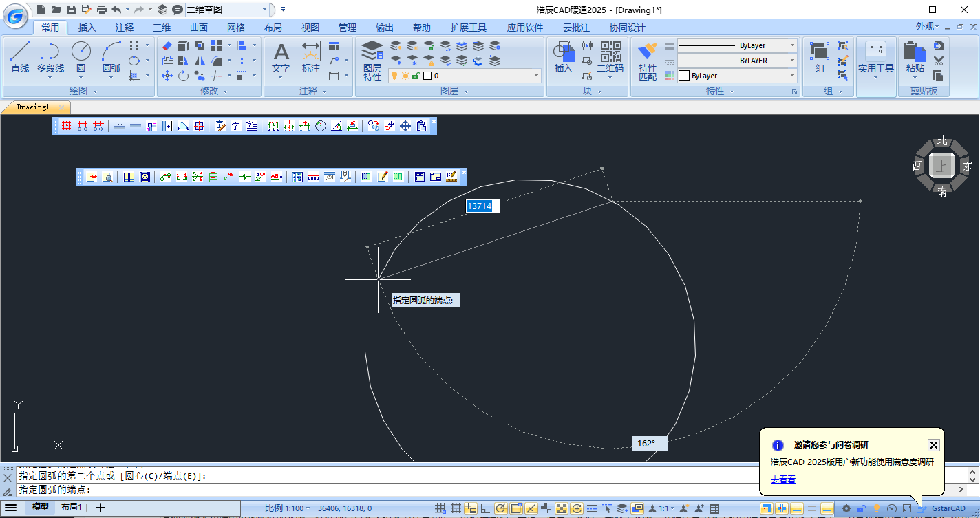
Task: Click the Mirror tool in the 修改 panel
Action: coord(200,61)
